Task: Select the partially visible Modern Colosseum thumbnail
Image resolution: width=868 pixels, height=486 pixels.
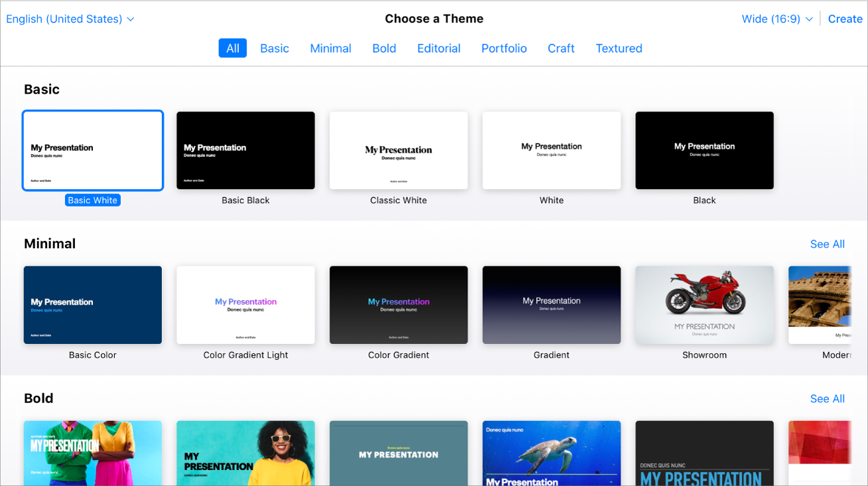Action: tap(820, 305)
